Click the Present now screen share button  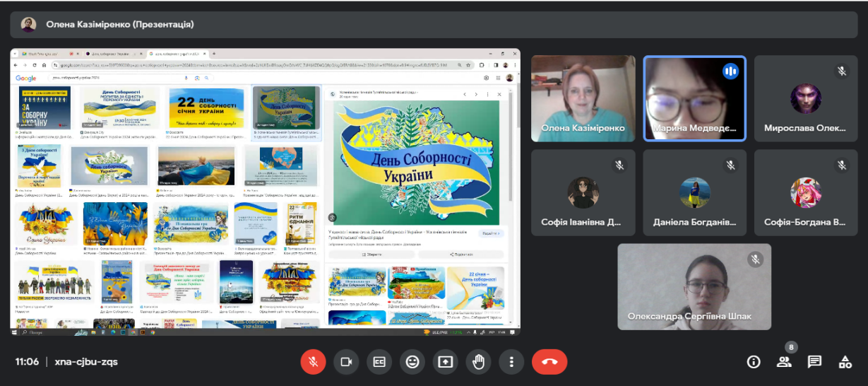pyautogui.click(x=445, y=362)
